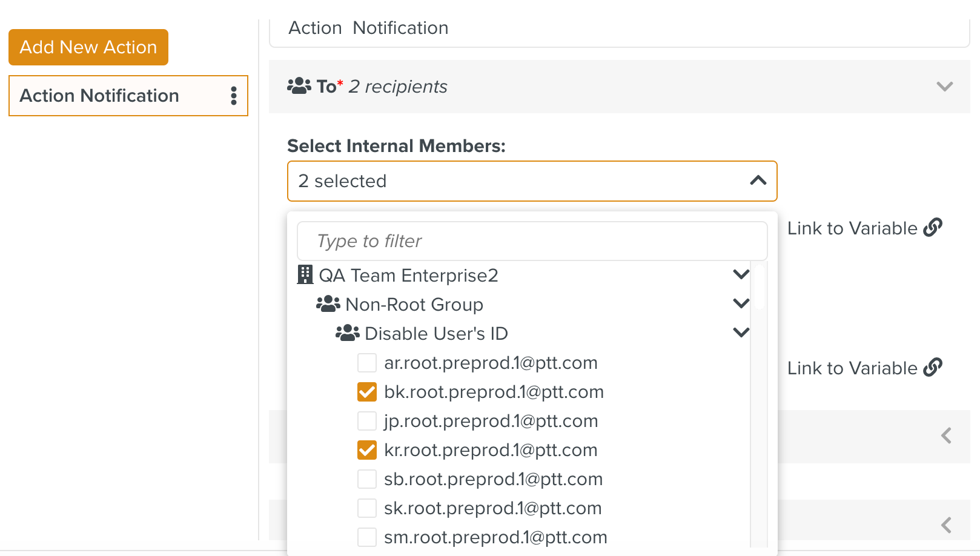
Task: Click the Non-Root Group people icon
Action: coord(328,304)
